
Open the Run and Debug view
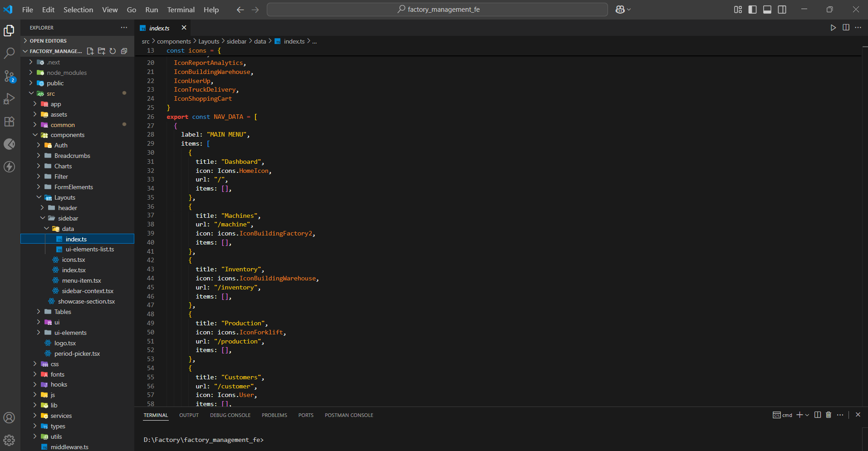(x=9, y=98)
